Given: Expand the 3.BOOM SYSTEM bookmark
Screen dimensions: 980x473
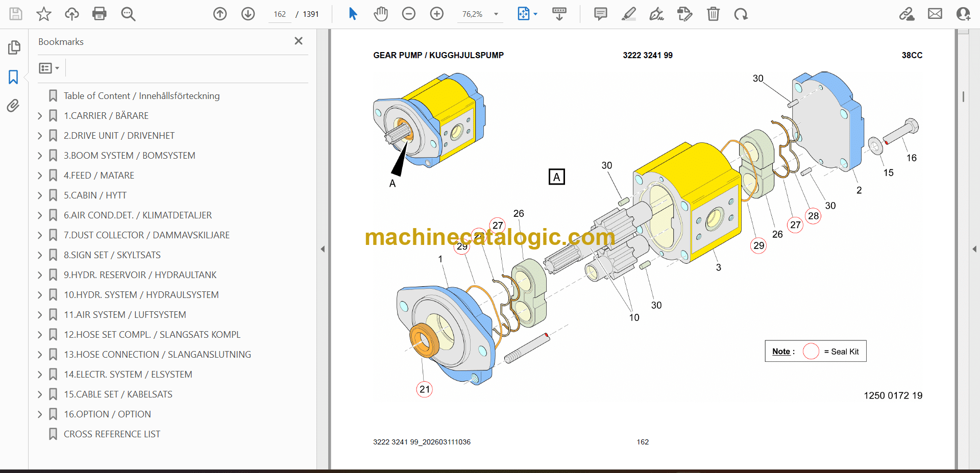Looking at the screenshot, I should (x=40, y=156).
